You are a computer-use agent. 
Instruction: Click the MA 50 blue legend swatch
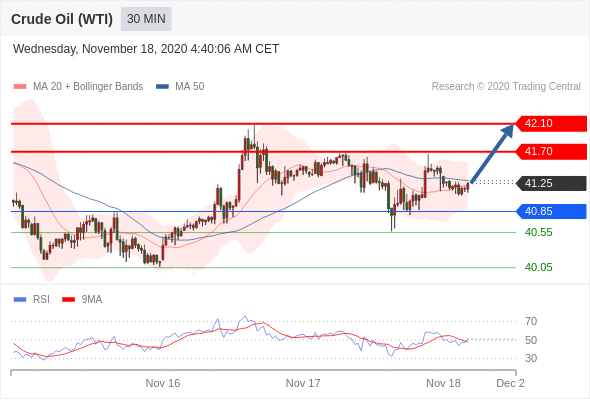pos(162,87)
